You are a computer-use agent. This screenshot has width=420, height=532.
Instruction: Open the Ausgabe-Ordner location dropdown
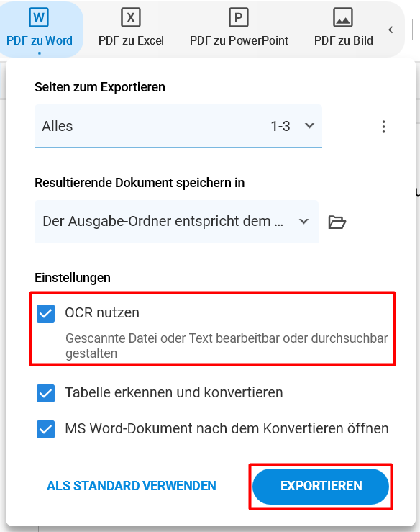tap(176, 222)
